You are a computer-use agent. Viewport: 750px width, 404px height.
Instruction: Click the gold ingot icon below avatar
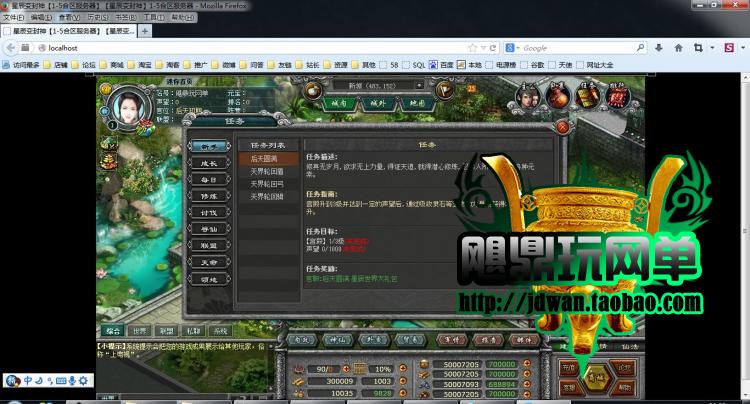tap(109, 161)
